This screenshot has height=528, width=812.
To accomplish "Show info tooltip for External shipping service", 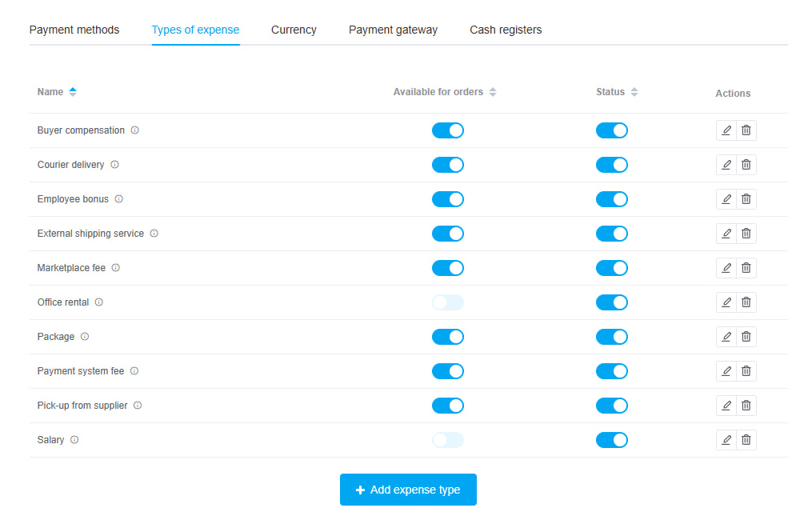I will (x=154, y=234).
